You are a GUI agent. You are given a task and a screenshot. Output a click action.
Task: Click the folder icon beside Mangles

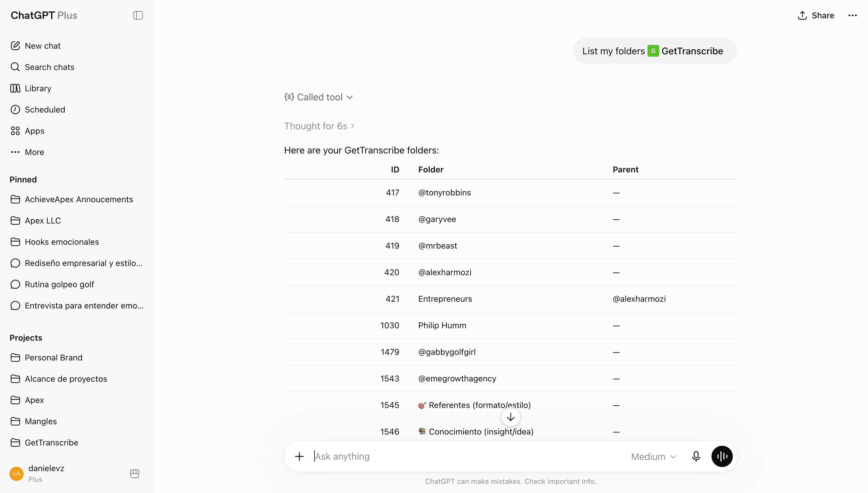15,422
